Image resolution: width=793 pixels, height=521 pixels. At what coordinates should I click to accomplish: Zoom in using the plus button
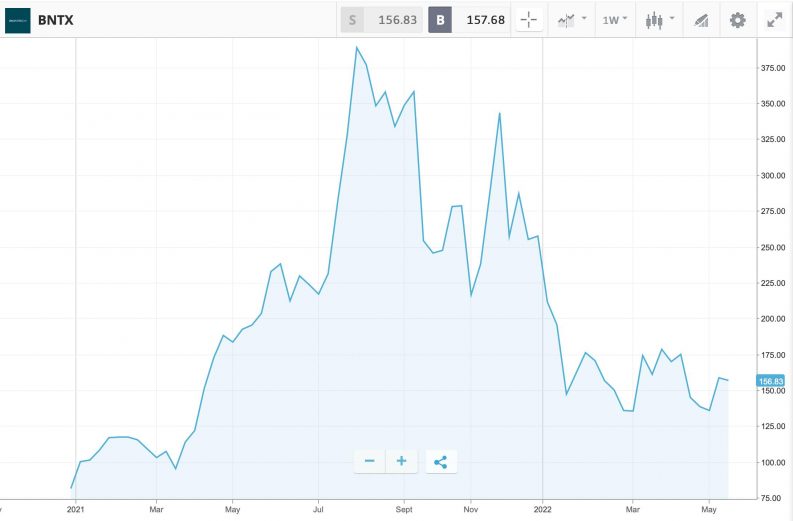pos(401,461)
